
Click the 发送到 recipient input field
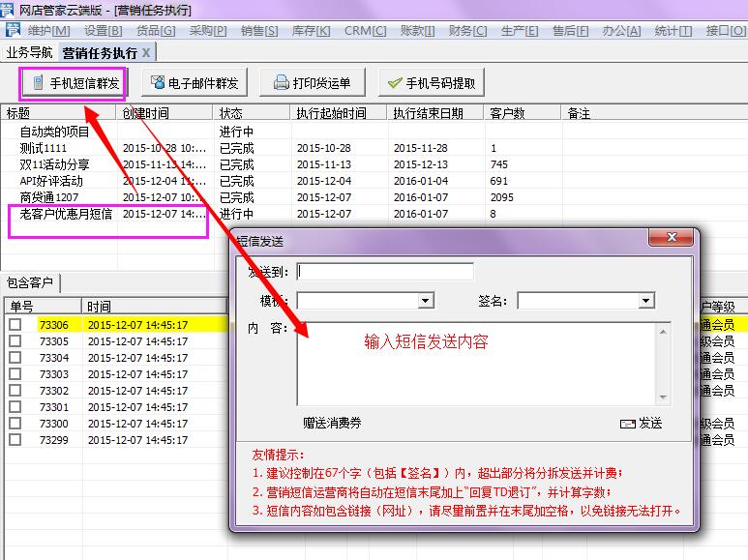(x=385, y=272)
